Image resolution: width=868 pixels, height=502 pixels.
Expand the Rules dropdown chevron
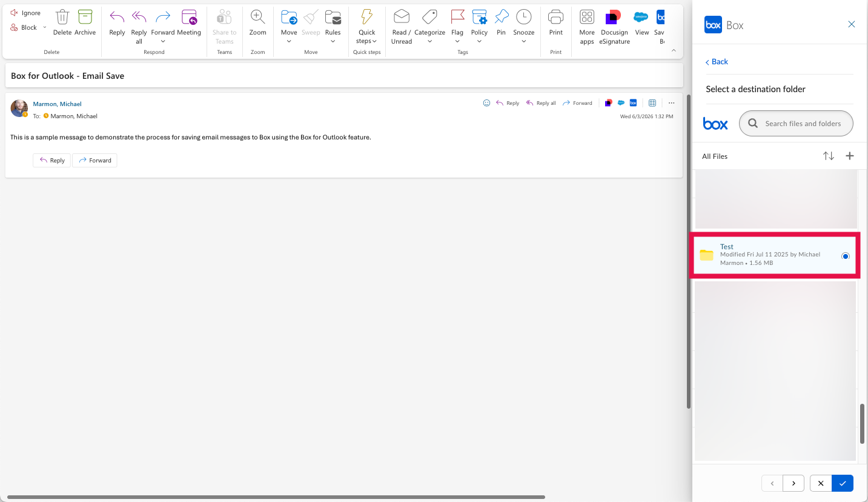click(333, 41)
